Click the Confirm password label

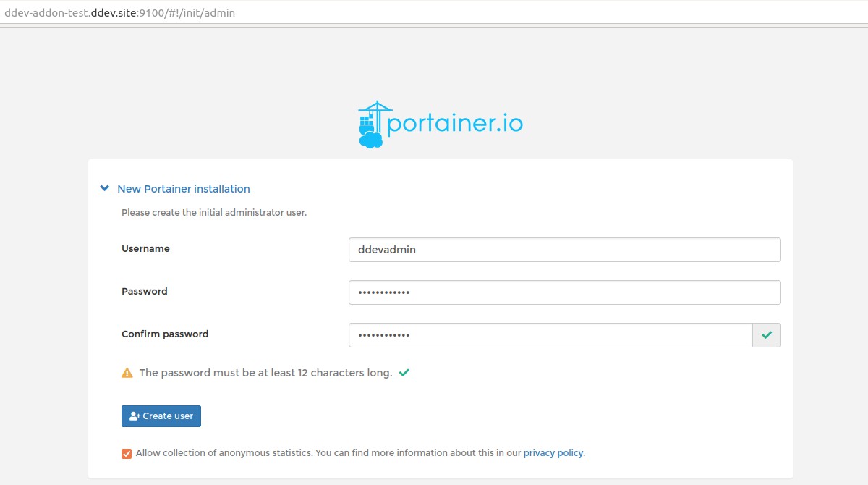[x=165, y=334]
